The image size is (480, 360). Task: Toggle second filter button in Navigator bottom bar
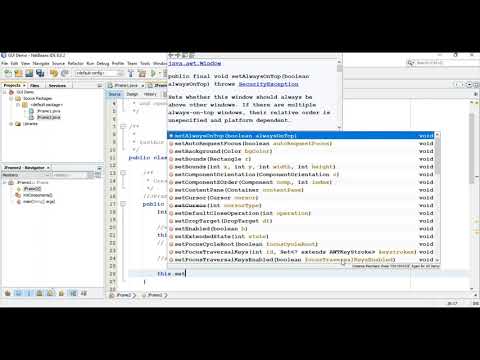(x=18, y=293)
